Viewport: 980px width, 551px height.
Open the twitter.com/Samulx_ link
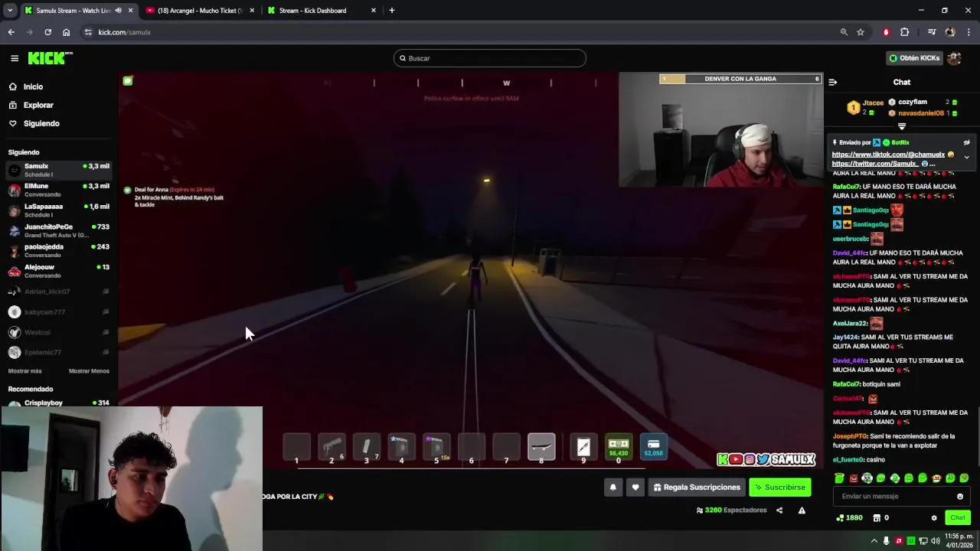tap(875, 164)
